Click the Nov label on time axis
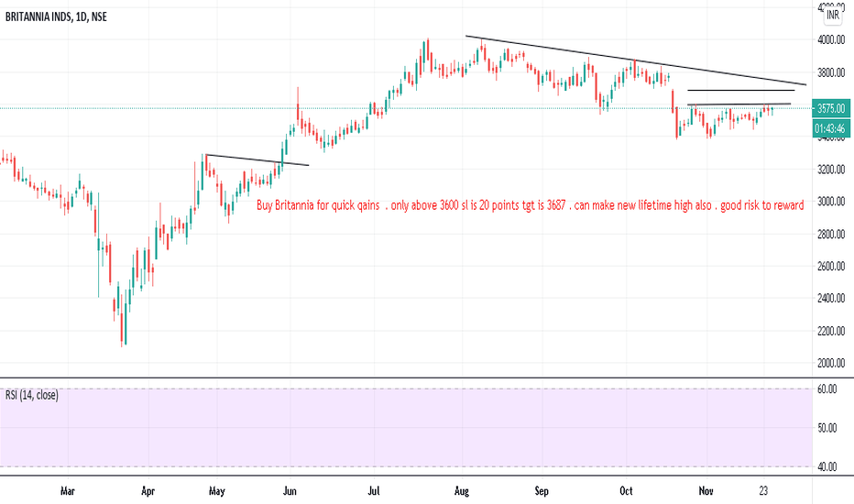This screenshot has height=504, width=854. pos(706,491)
